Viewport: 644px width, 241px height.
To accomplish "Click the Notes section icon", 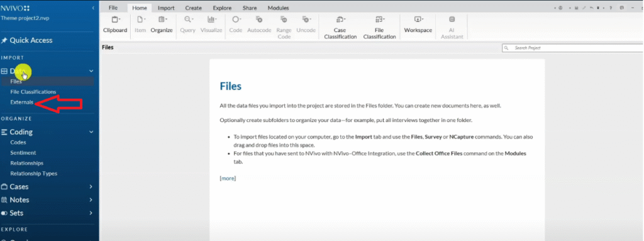I will [x=4, y=200].
